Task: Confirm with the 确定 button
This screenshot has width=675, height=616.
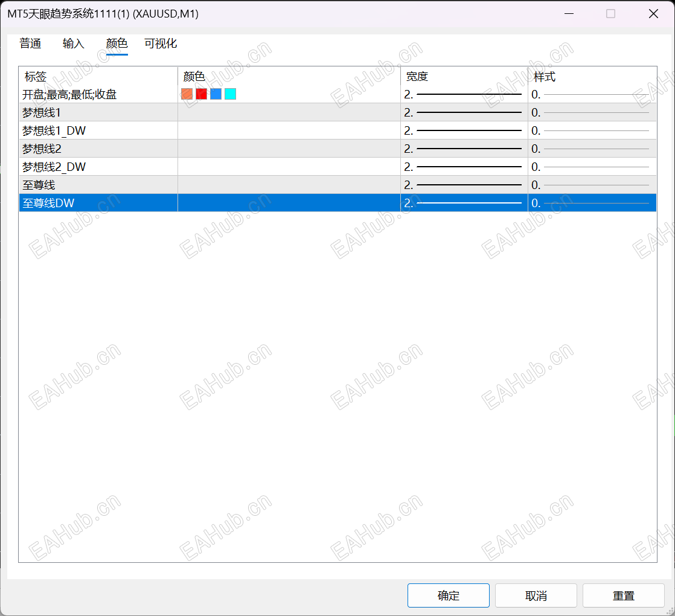Action: tap(448, 595)
